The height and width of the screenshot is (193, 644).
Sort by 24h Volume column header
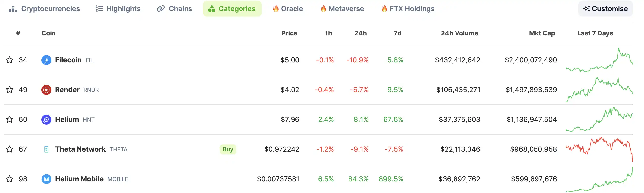click(x=459, y=33)
